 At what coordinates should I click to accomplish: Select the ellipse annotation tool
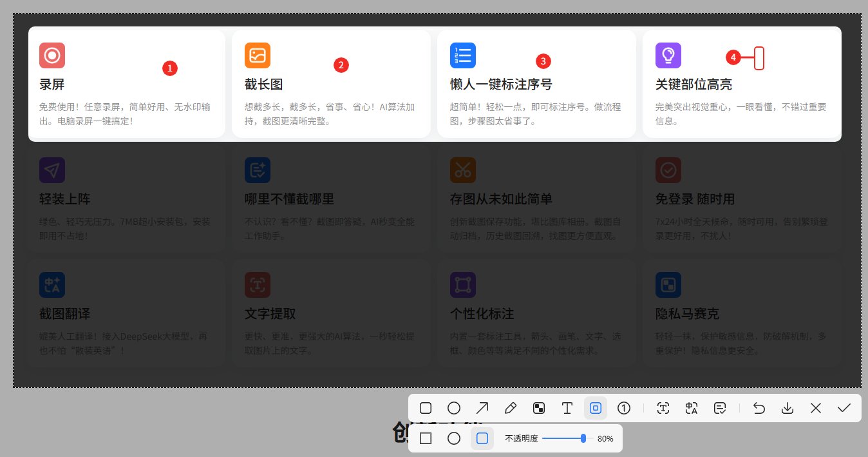pyautogui.click(x=454, y=408)
